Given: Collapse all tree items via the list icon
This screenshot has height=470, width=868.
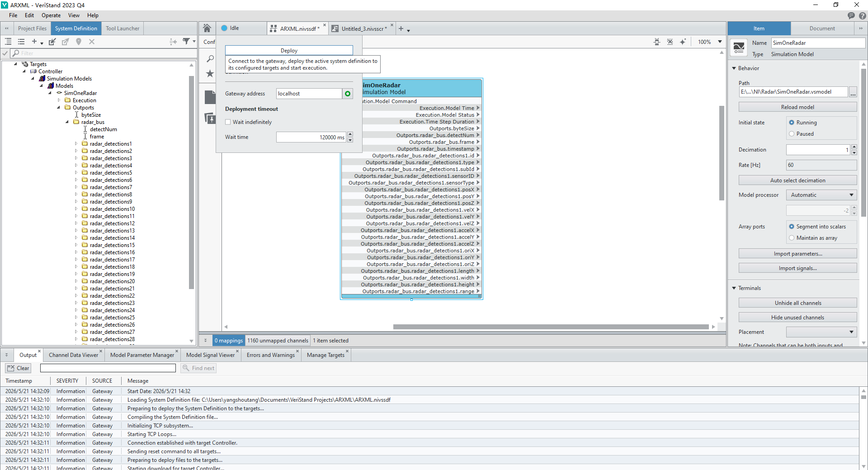Looking at the screenshot, I should tap(21, 42).
